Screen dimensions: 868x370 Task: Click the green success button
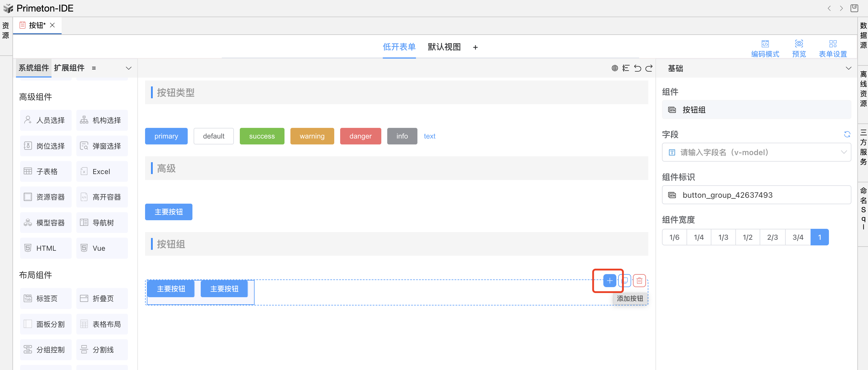tap(262, 136)
